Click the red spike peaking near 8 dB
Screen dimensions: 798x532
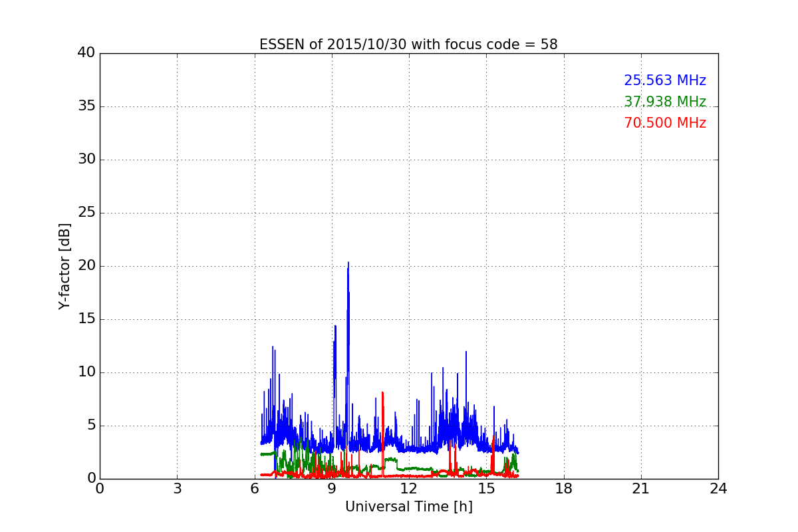[x=382, y=394]
